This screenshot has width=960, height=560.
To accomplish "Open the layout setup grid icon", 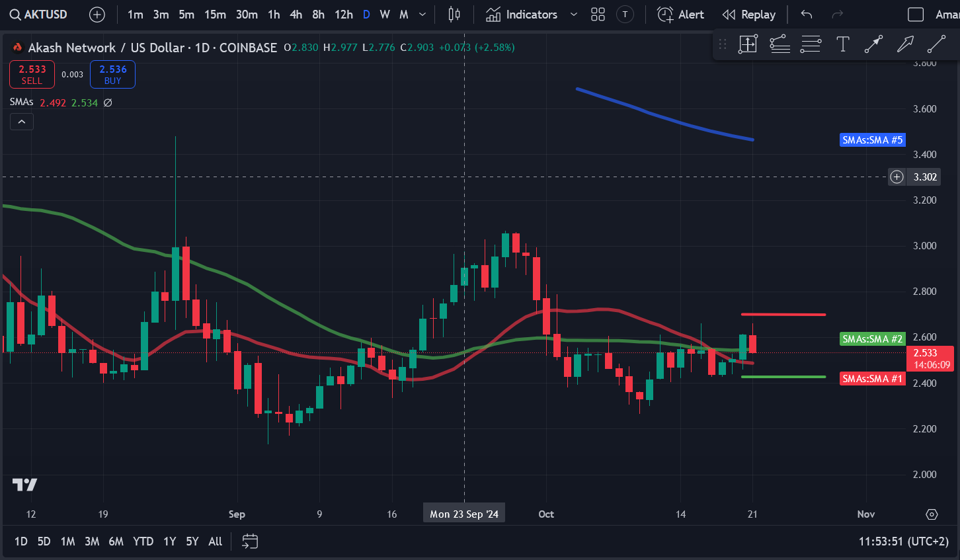I will [x=598, y=15].
